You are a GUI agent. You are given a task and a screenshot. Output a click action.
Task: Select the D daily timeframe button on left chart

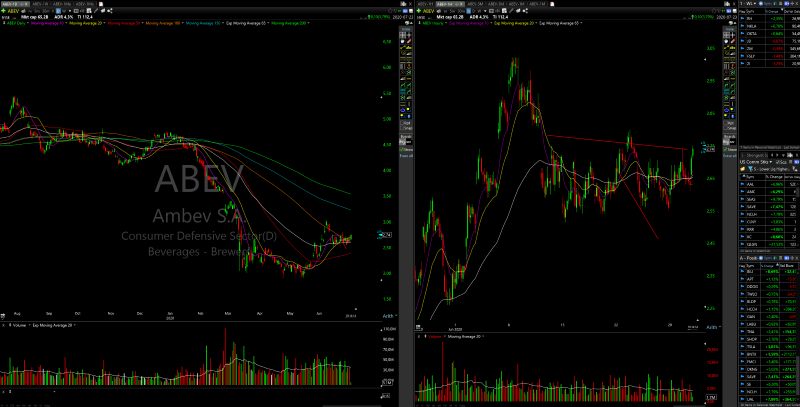pos(58,11)
